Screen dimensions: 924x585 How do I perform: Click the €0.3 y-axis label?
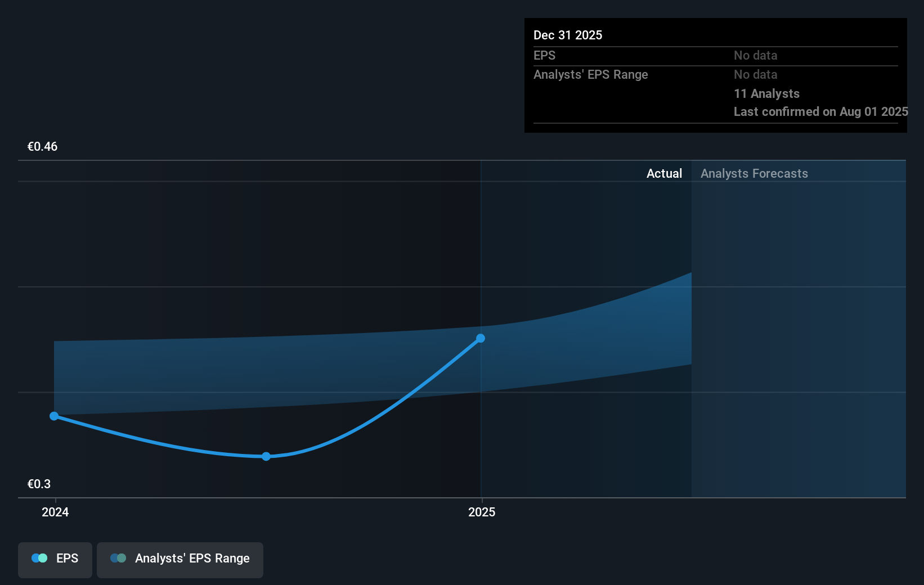[39, 484]
